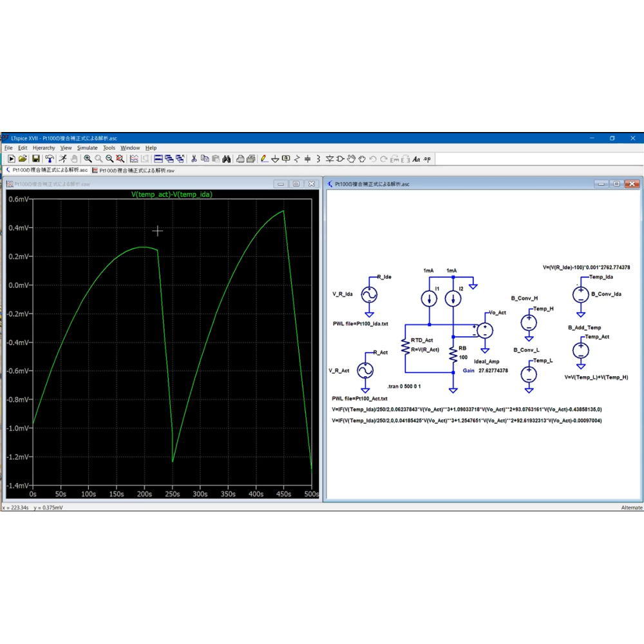Image resolution: width=644 pixels, height=644 pixels.
Task: Halt the simulation with the hand icon
Action: coord(74,158)
